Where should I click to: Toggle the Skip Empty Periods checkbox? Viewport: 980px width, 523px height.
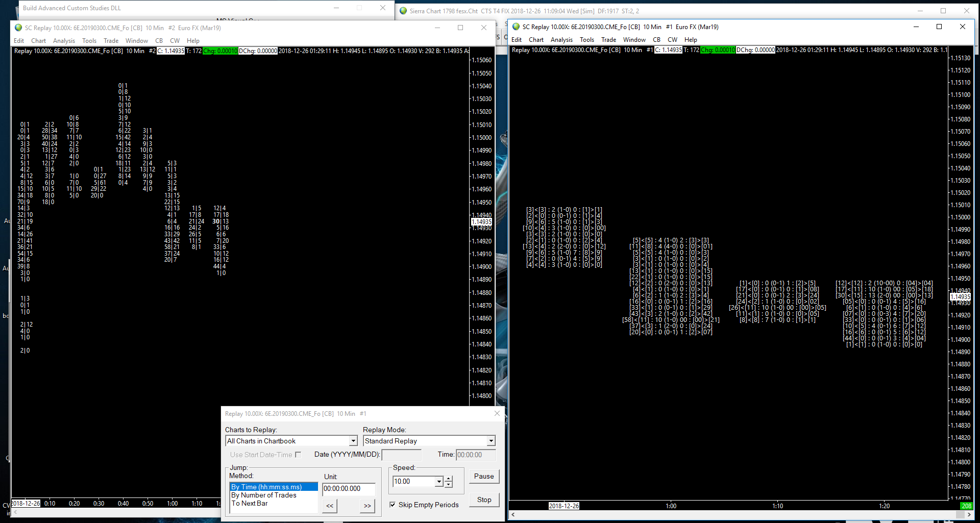(x=393, y=505)
